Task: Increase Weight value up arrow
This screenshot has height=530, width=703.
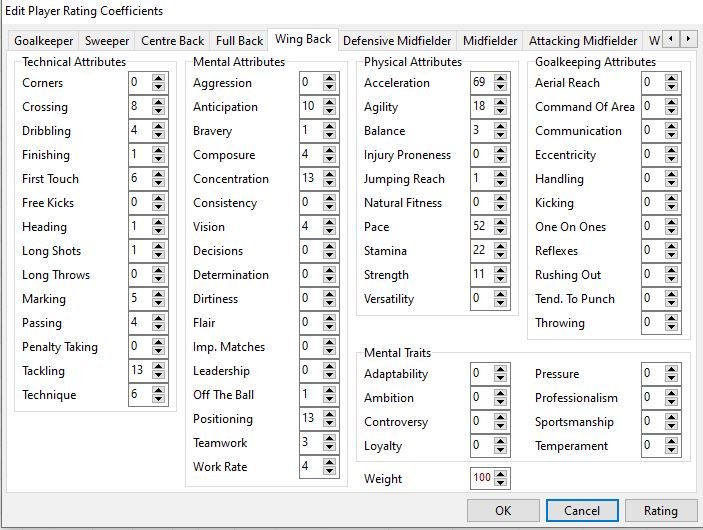Action: point(500,474)
